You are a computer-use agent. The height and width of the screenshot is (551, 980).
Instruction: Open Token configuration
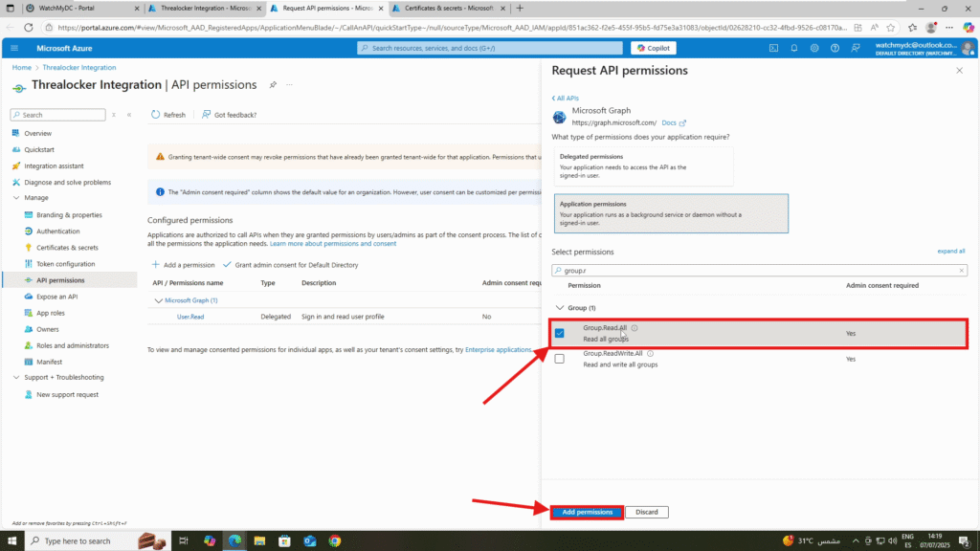pyautogui.click(x=66, y=264)
